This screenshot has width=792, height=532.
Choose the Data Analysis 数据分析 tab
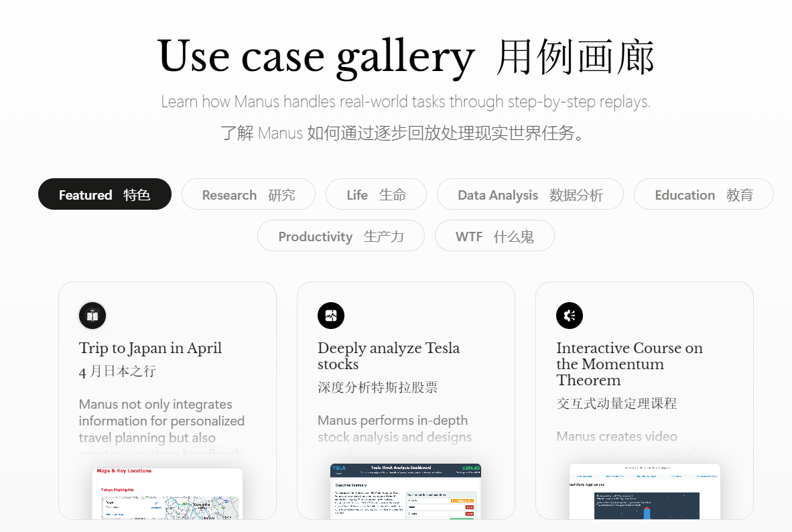531,194
